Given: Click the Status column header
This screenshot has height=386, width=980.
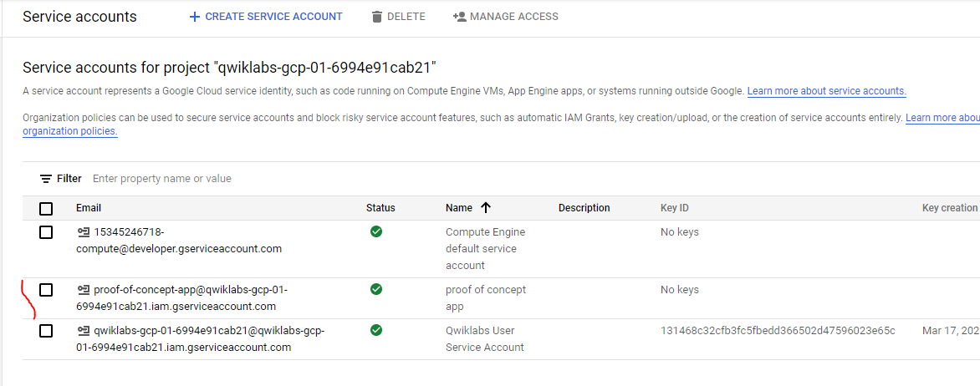Looking at the screenshot, I should [x=380, y=208].
